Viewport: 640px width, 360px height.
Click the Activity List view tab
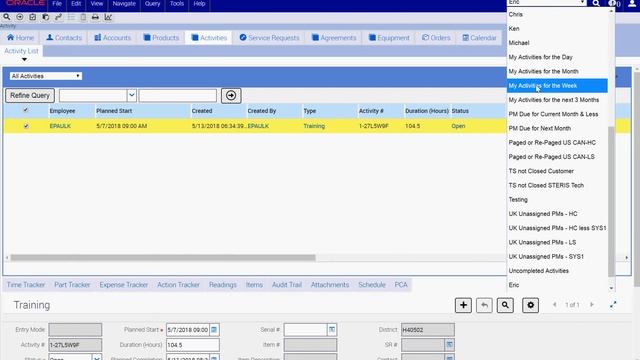pyautogui.click(x=21, y=51)
